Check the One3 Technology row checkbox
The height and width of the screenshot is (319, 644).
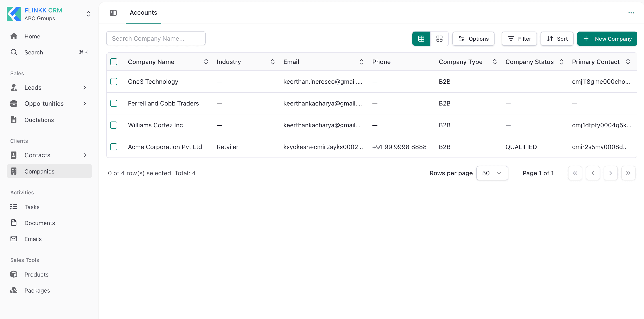114,82
